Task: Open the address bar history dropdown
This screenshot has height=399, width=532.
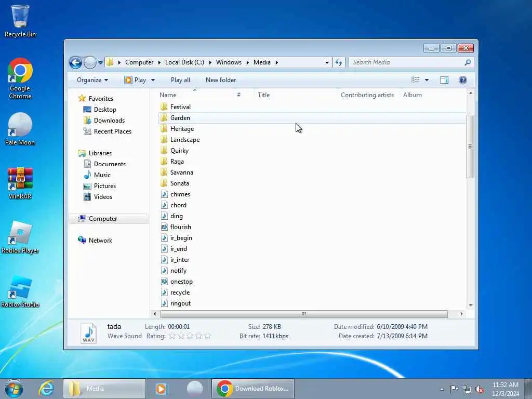Action: tap(327, 62)
